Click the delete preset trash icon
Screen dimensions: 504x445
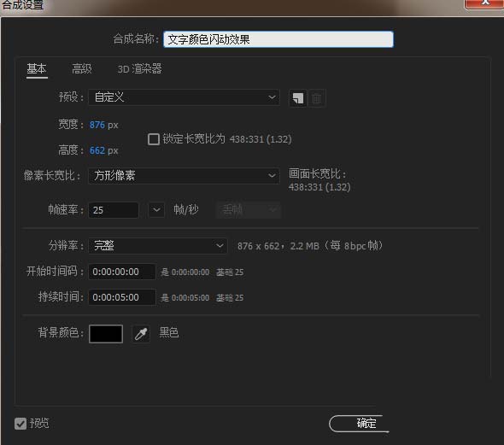[316, 98]
